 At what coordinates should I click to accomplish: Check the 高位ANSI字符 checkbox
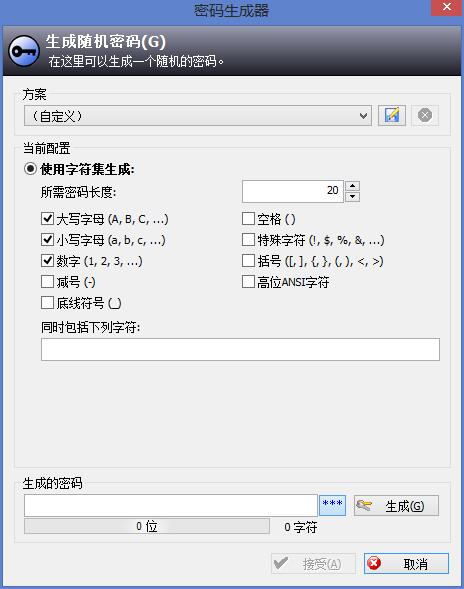[248, 281]
